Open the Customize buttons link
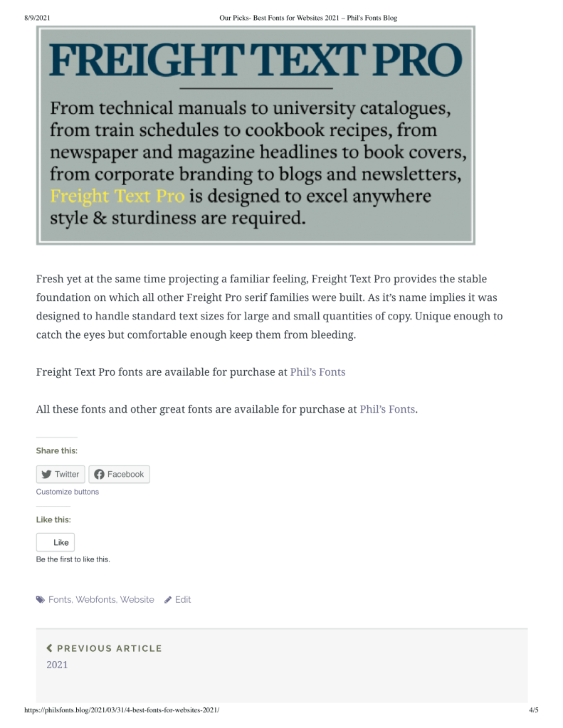This screenshot has height=728, width=563. (x=68, y=492)
